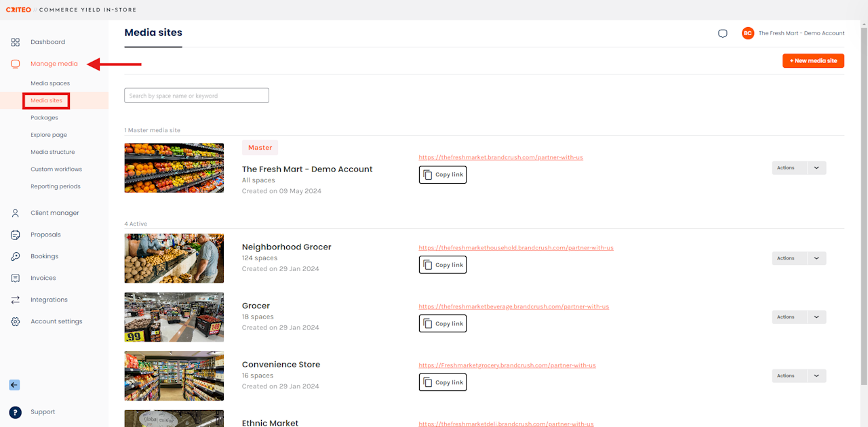Open the Proposals icon in sidebar
This screenshot has width=868, height=427.
click(x=15, y=235)
